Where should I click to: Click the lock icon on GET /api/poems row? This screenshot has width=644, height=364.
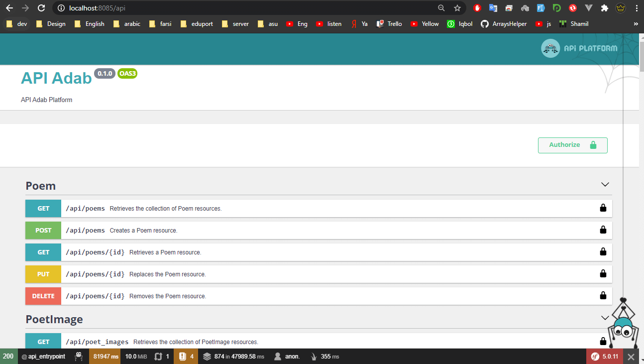tap(603, 208)
